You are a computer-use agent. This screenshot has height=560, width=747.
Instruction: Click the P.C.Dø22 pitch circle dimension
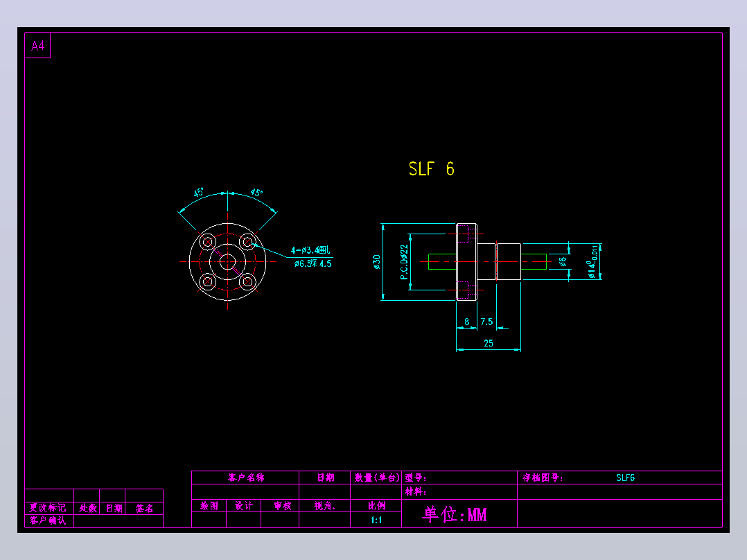point(405,262)
